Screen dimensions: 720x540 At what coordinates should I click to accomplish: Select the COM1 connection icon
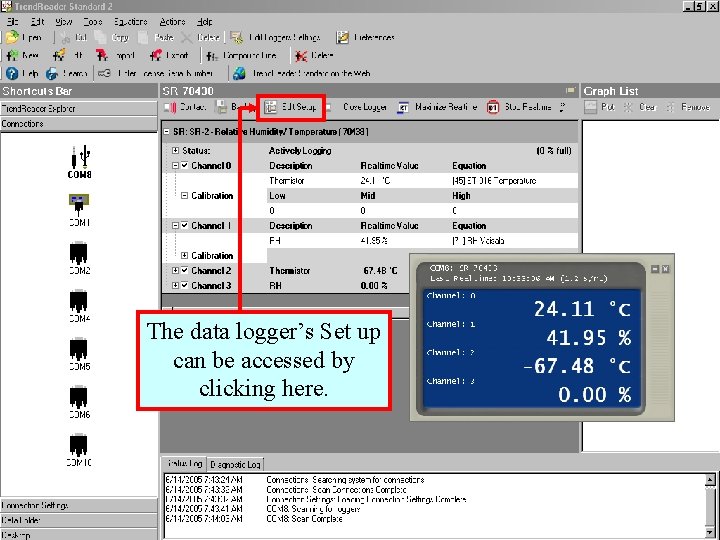[x=79, y=205]
